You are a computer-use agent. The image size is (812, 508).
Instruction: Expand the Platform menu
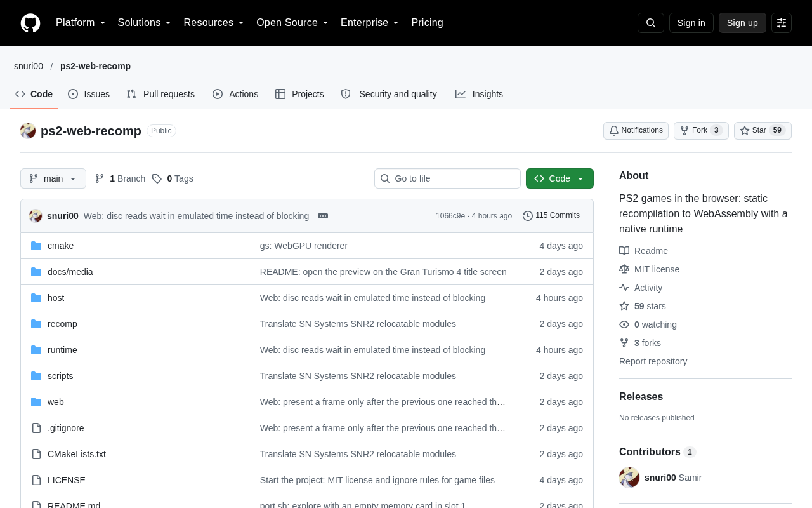pyautogui.click(x=81, y=23)
